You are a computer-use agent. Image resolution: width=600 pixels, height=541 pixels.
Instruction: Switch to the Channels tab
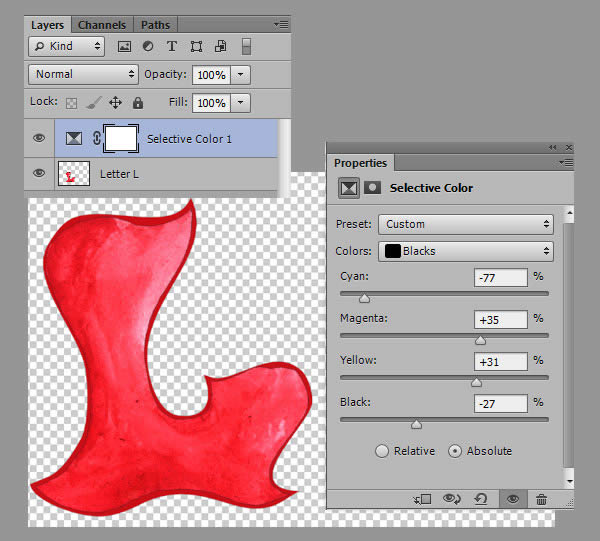coord(102,24)
